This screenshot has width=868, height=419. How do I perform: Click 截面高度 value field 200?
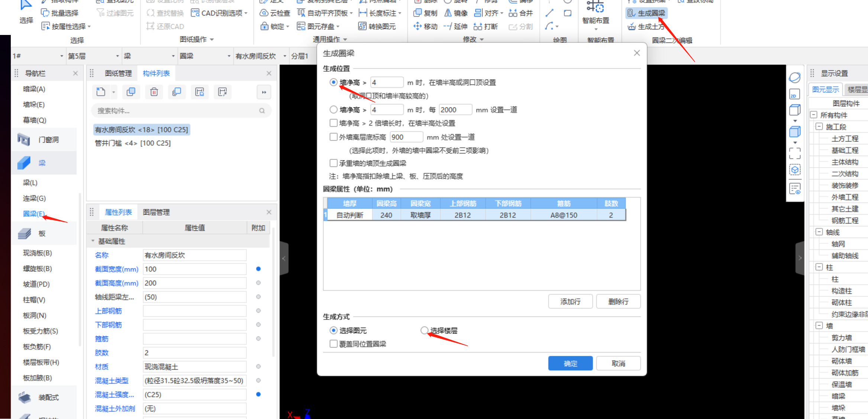tap(194, 283)
